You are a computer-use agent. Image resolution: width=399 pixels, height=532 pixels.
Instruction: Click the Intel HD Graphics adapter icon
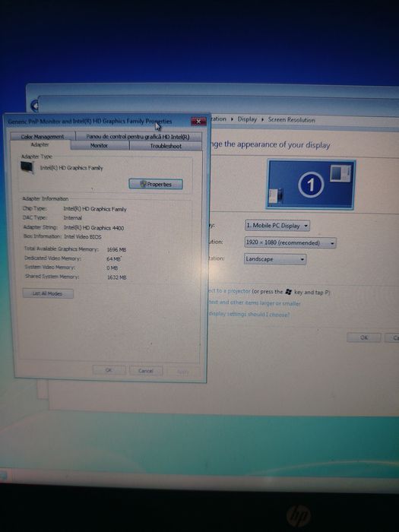pos(27,167)
